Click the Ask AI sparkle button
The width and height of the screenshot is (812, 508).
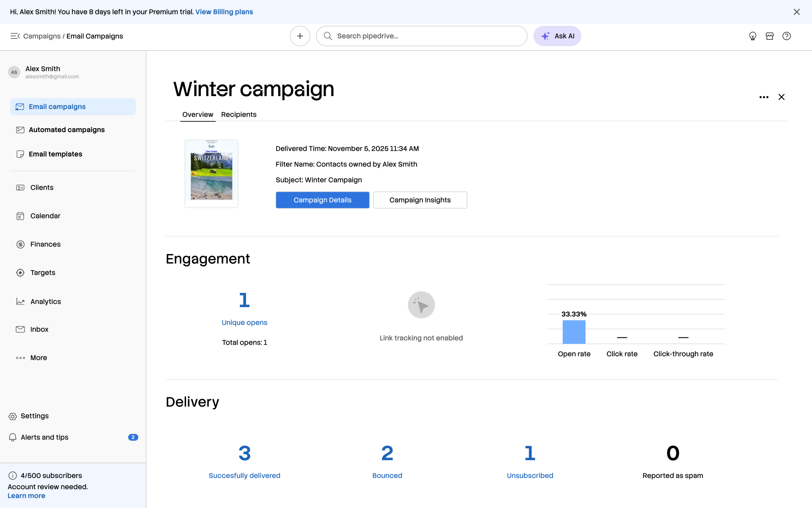click(557, 36)
